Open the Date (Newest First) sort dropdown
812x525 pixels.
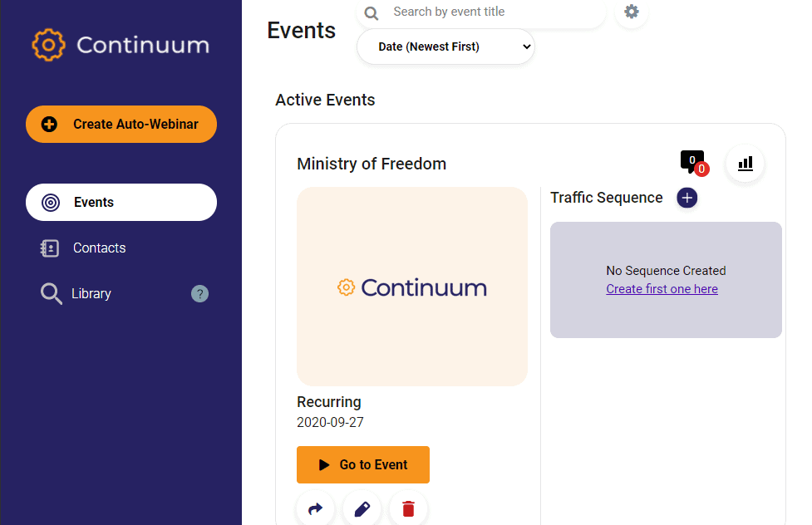(x=445, y=47)
